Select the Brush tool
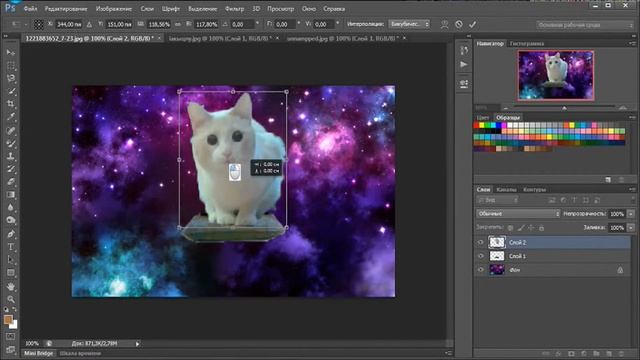The width and height of the screenshot is (640, 360). coord(11,143)
